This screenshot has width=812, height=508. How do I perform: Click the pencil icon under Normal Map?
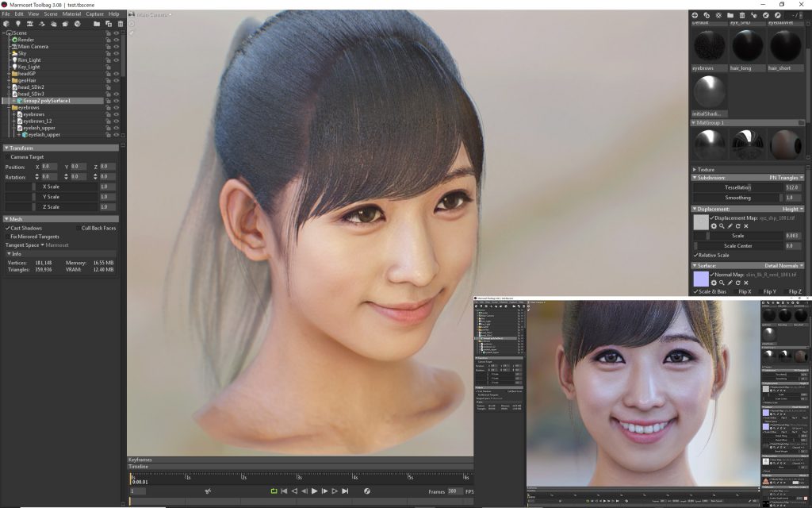tap(730, 283)
